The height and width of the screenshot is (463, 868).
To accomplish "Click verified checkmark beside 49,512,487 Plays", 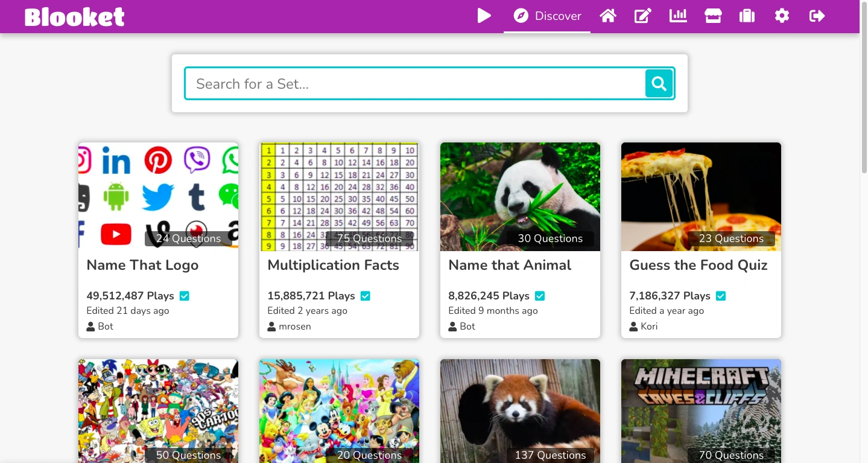I will tap(185, 296).
